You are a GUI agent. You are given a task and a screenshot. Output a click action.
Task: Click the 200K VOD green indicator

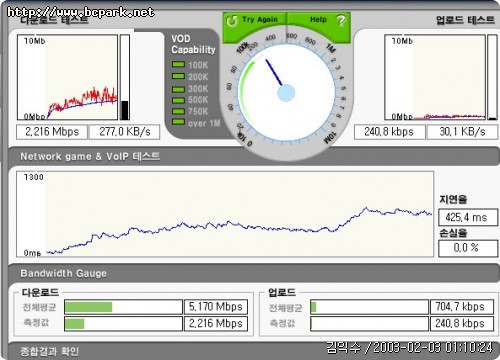point(178,76)
